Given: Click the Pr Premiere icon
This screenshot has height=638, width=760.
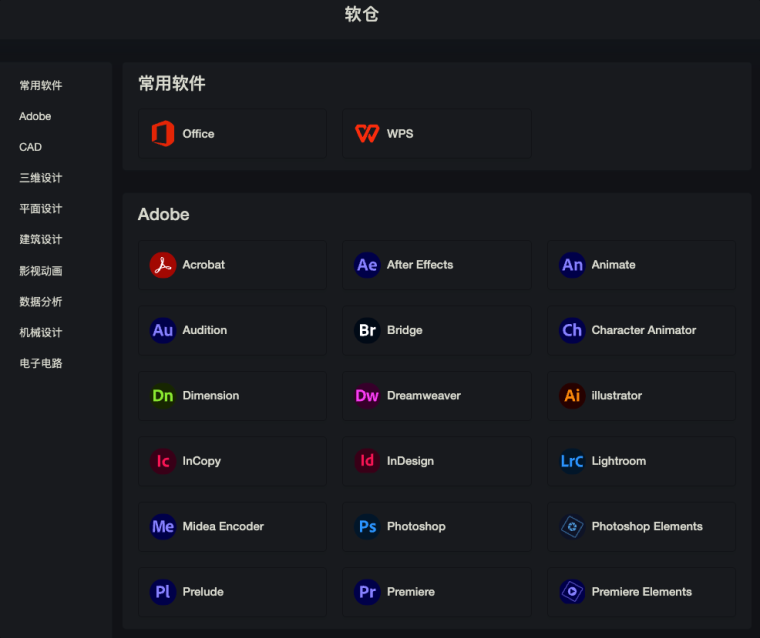Looking at the screenshot, I should tap(367, 592).
